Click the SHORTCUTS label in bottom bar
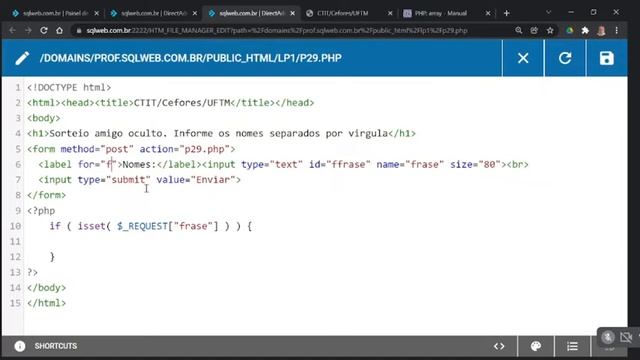The width and height of the screenshot is (640, 360). point(56,346)
